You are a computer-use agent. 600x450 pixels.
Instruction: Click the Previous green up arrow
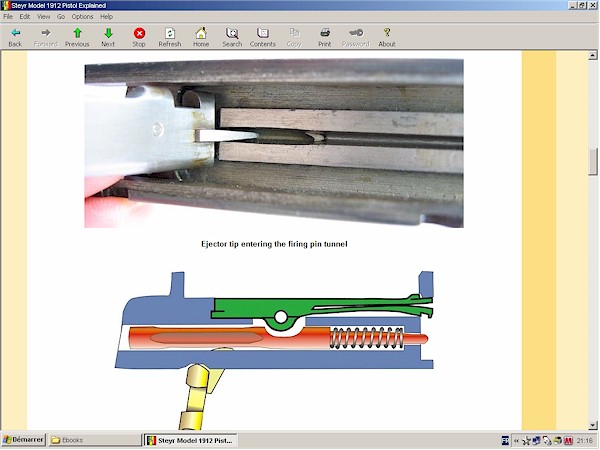click(x=77, y=38)
